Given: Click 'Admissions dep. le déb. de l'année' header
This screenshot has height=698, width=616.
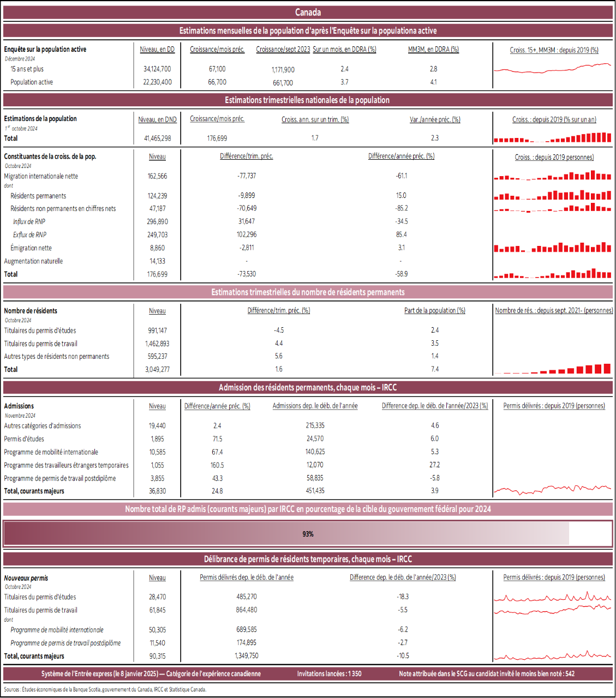Looking at the screenshot, I should click(x=315, y=406).
